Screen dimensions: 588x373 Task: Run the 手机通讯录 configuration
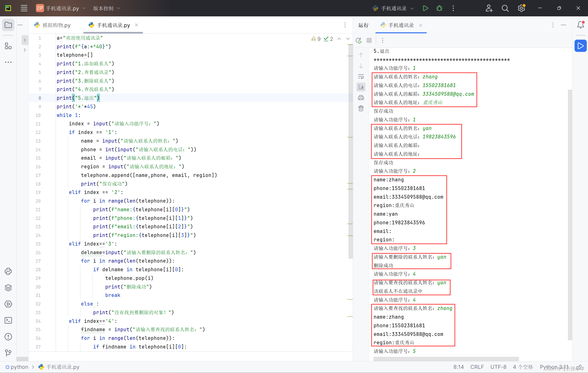click(425, 8)
